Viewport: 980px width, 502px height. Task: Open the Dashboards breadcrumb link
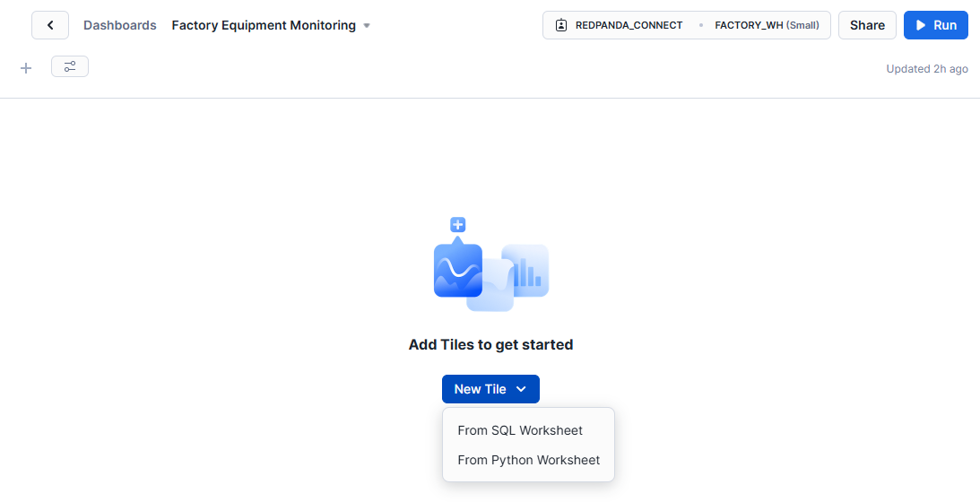[120, 26]
